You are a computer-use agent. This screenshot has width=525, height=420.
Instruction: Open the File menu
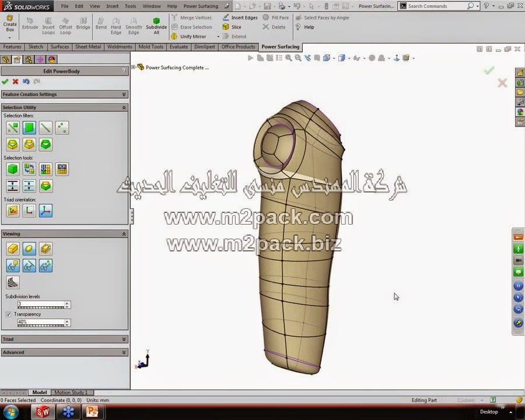click(x=65, y=6)
